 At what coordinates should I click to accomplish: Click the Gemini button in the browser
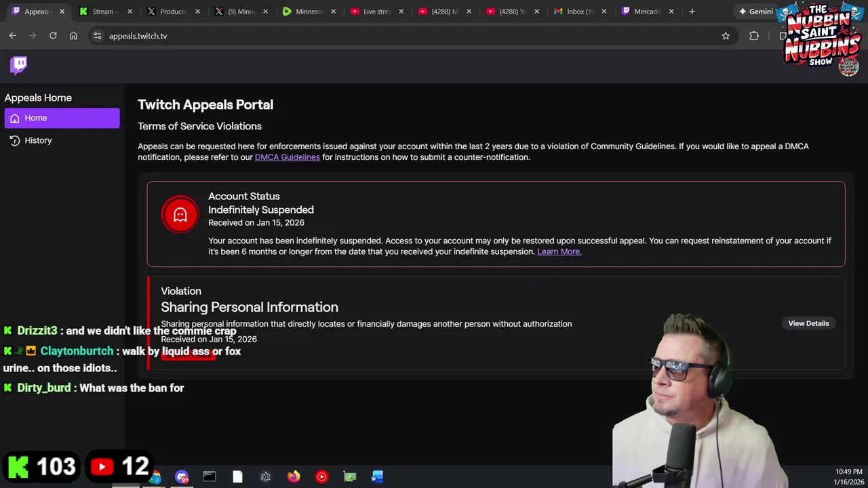757,12
